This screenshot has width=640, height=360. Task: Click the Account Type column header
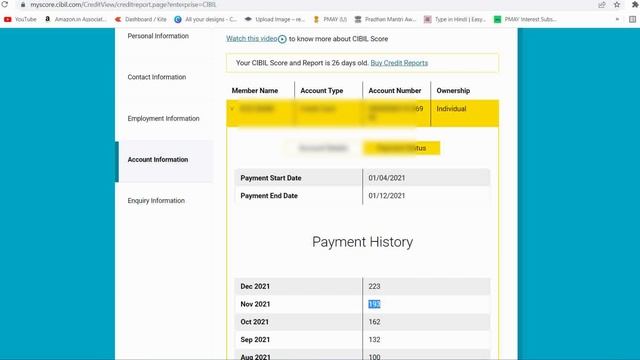pyautogui.click(x=322, y=91)
